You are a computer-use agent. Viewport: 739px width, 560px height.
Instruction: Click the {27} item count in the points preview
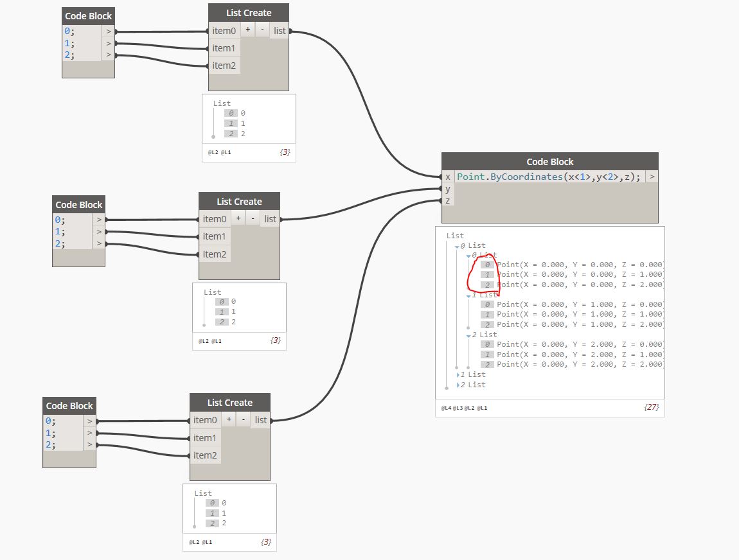(x=652, y=407)
